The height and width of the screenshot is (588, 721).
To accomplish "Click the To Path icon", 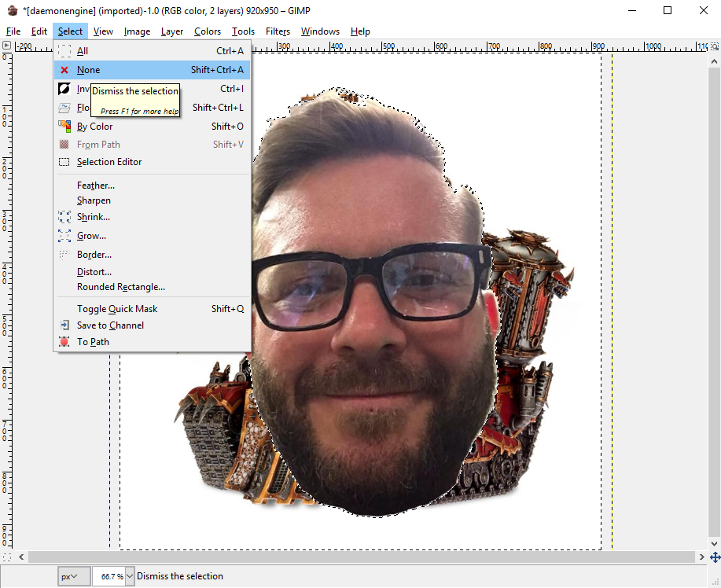I will click(64, 342).
